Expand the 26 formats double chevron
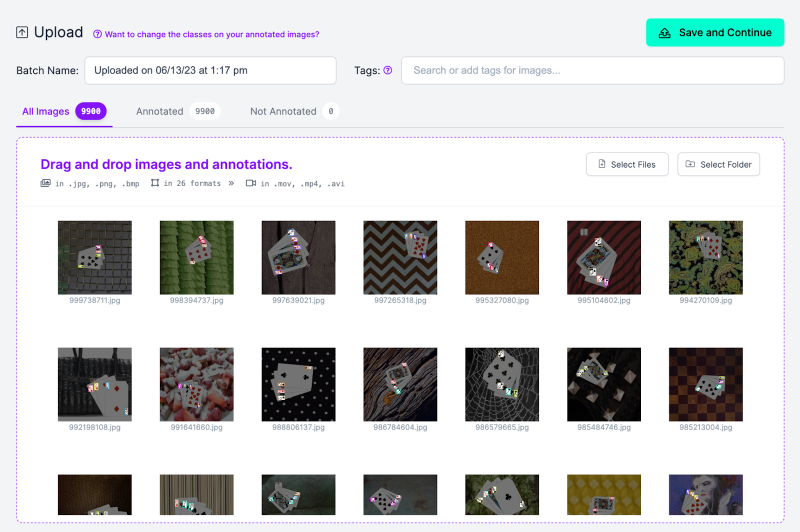800x532 pixels. pyautogui.click(x=231, y=183)
